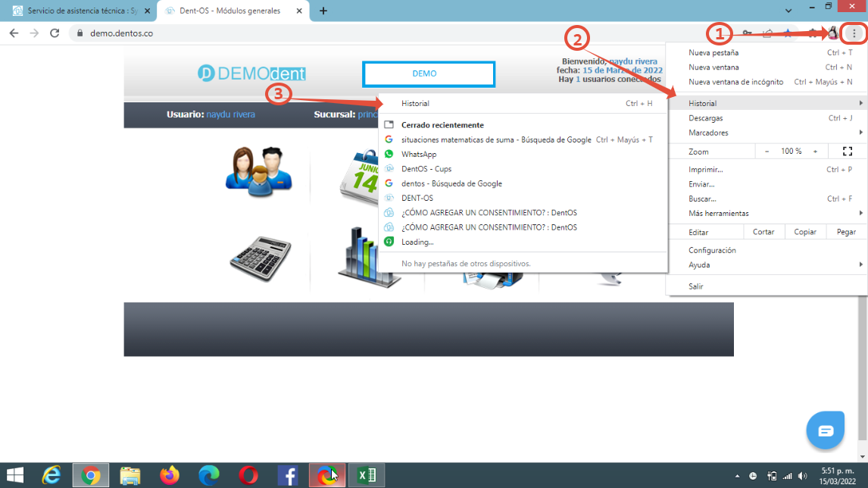Launch Firefox from the taskbar
Viewport: 868px width, 488px height.
pyautogui.click(x=170, y=475)
